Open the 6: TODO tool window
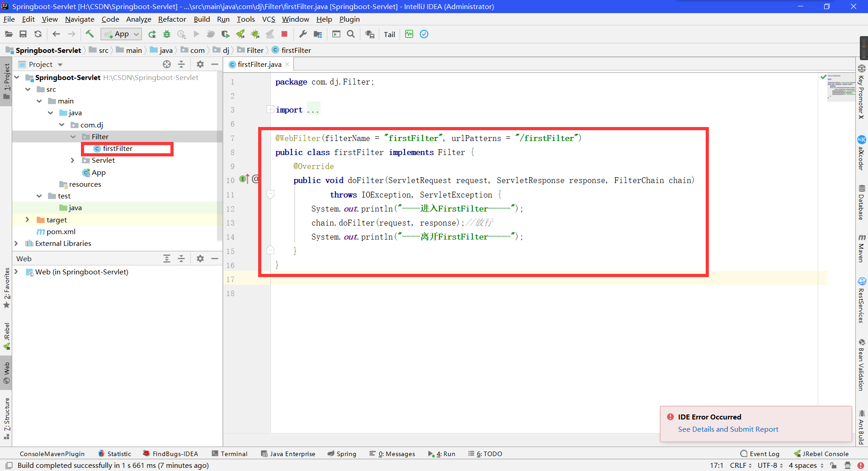868x471 pixels. pos(485,454)
